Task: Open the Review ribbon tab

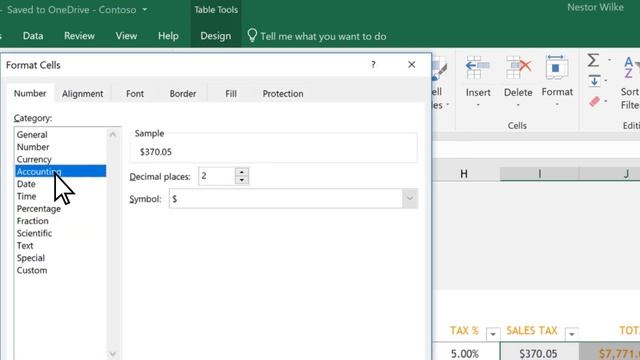Action: point(79,36)
